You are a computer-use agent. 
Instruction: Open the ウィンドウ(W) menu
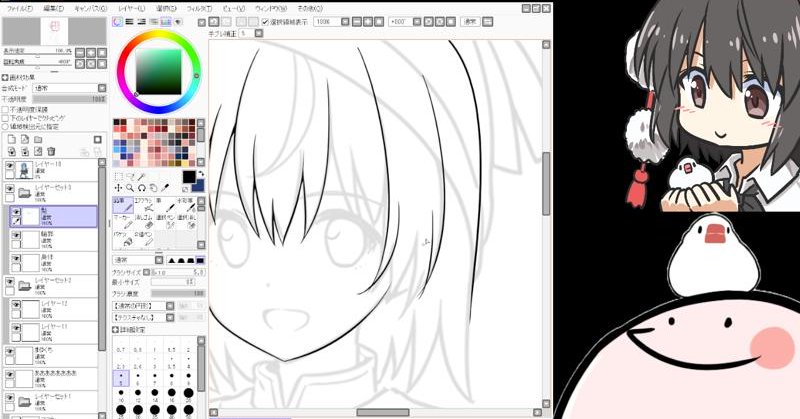[271, 9]
